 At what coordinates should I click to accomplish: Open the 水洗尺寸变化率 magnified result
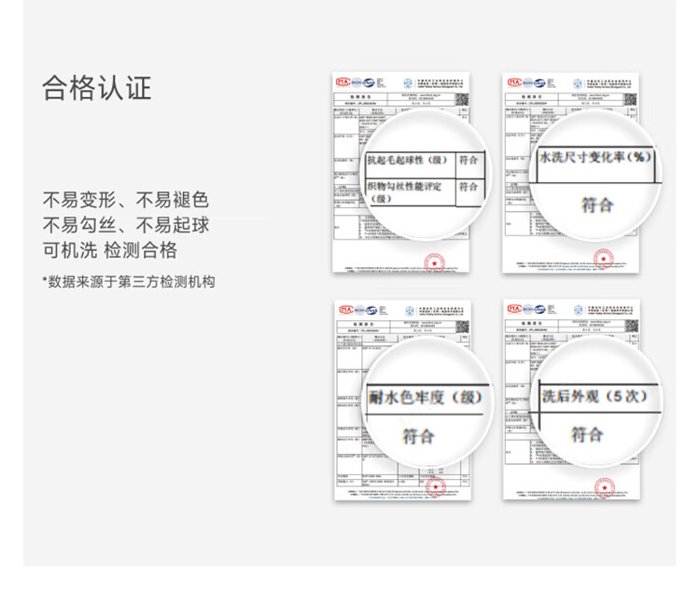pyautogui.click(x=595, y=157)
